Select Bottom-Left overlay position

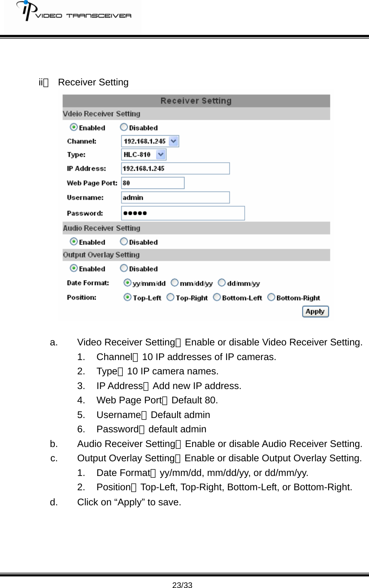[217, 297]
